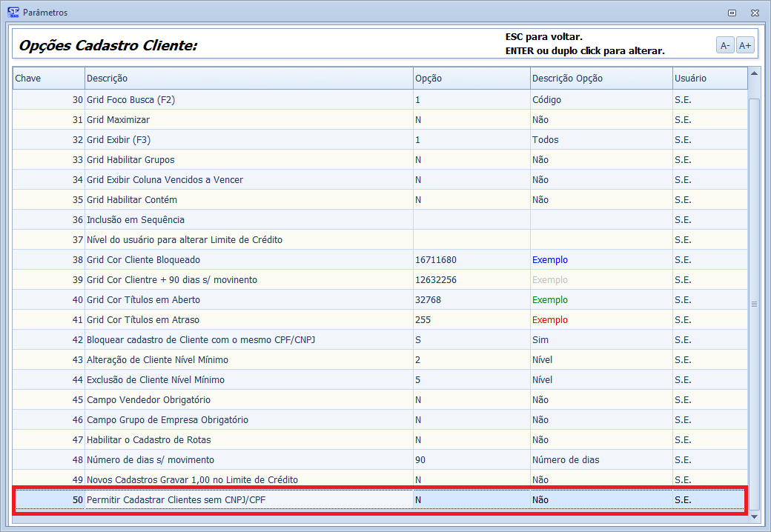Click the A- decrease font size button
Viewport: 771px width, 532px height.
(x=725, y=45)
